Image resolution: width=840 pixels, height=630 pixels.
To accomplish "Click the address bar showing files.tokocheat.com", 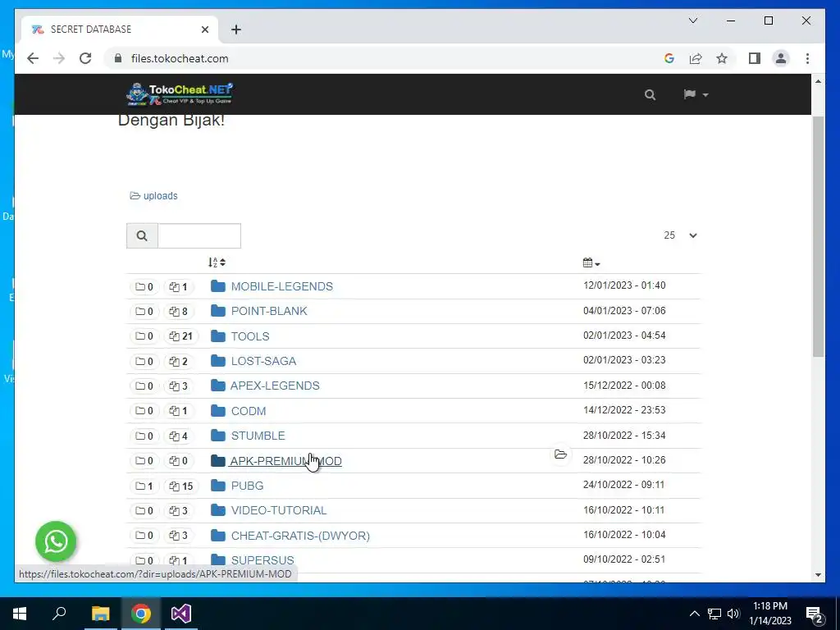I will [x=180, y=58].
